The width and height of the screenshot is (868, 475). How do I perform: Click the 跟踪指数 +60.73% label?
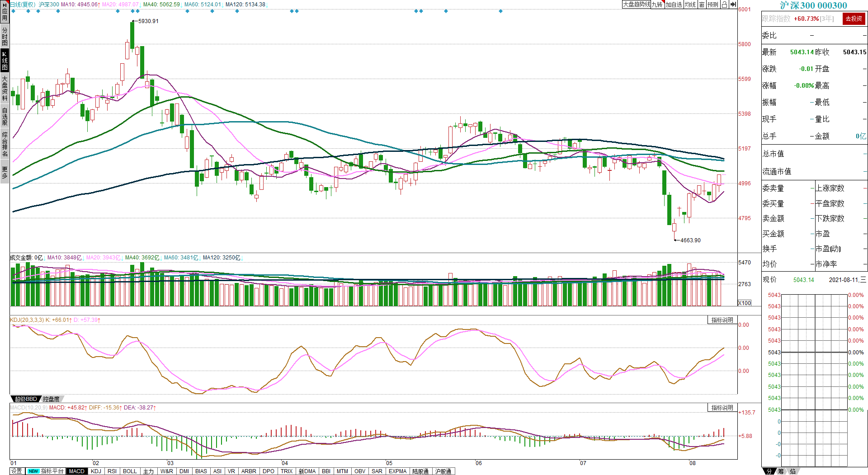click(798, 19)
